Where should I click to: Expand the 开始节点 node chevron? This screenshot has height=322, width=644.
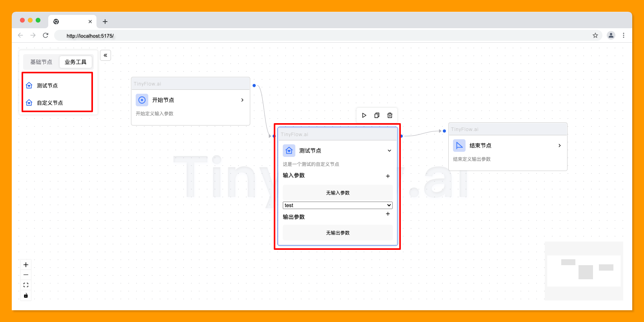click(242, 100)
